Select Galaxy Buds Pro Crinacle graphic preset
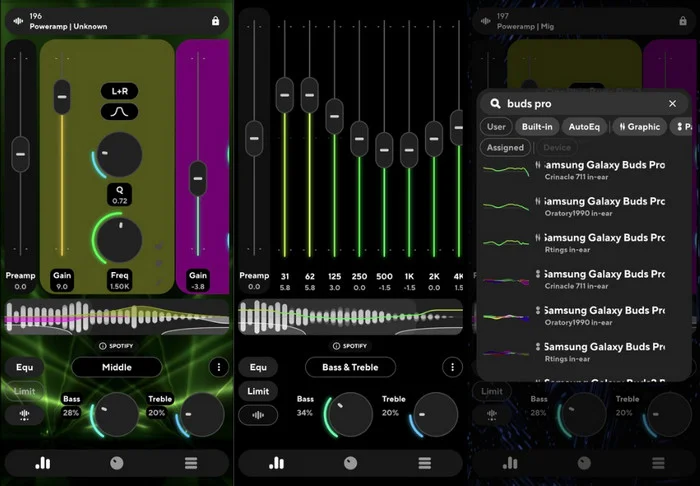 [584, 170]
